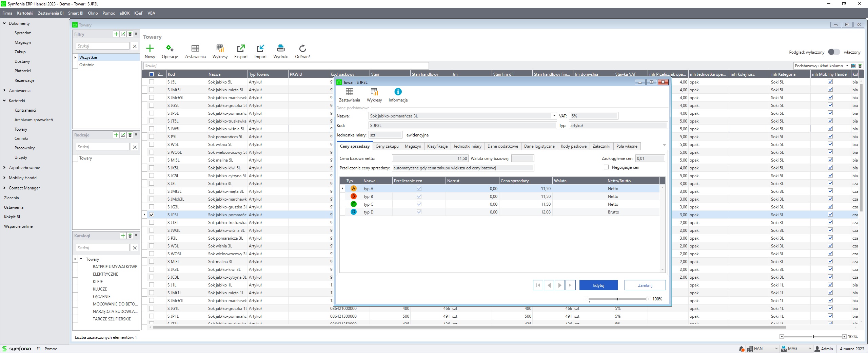The height and width of the screenshot is (353, 868).
Task: Open Wydruki printer icon
Action: [281, 49]
